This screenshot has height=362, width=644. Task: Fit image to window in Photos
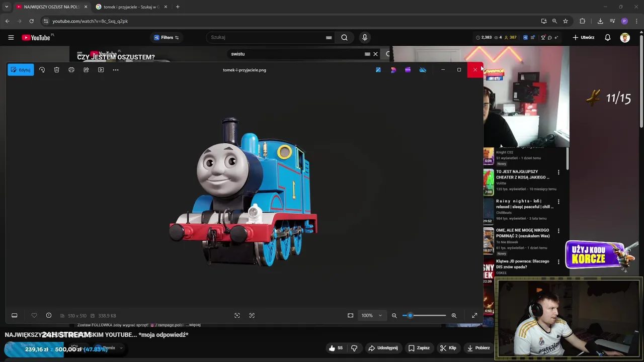click(350, 316)
